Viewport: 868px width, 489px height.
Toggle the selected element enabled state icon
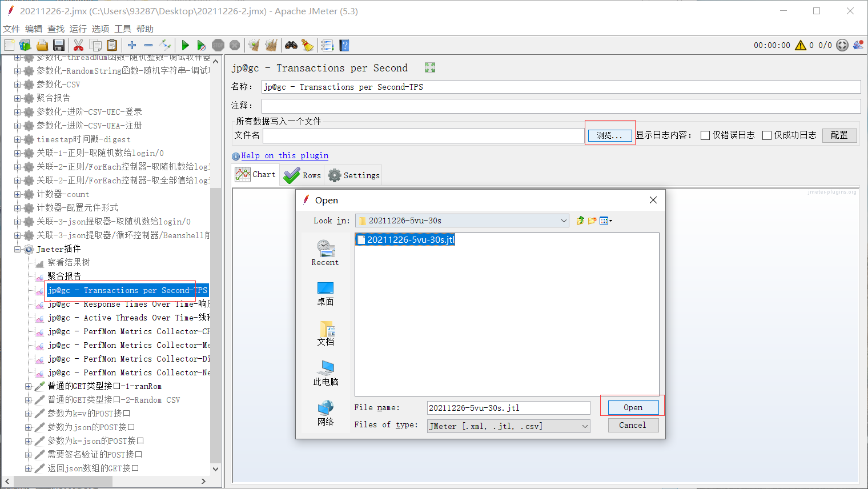(x=165, y=45)
